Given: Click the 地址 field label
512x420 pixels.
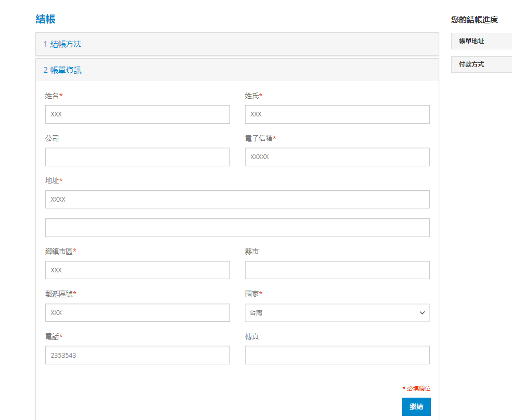Looking at the screenshot, I should [54, 181].
